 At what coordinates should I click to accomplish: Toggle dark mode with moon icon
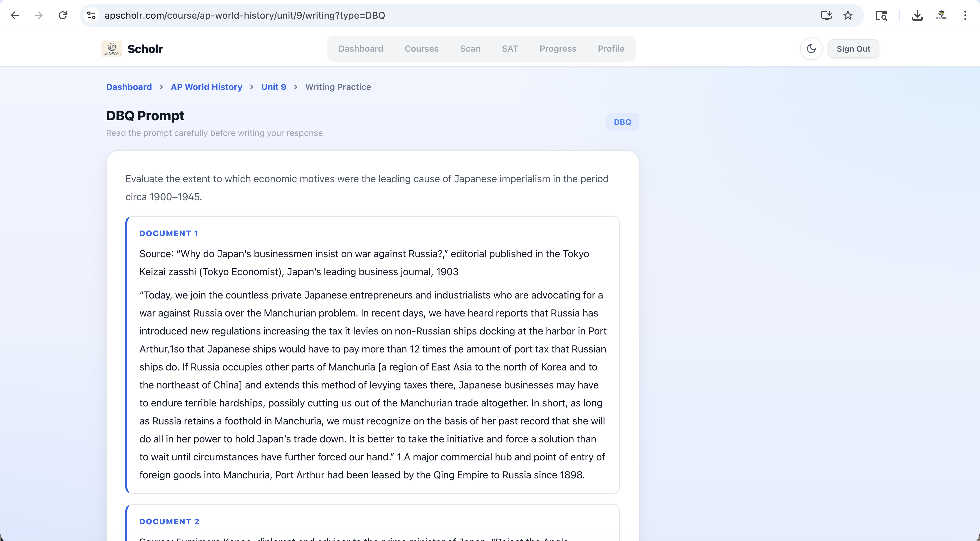811,49
